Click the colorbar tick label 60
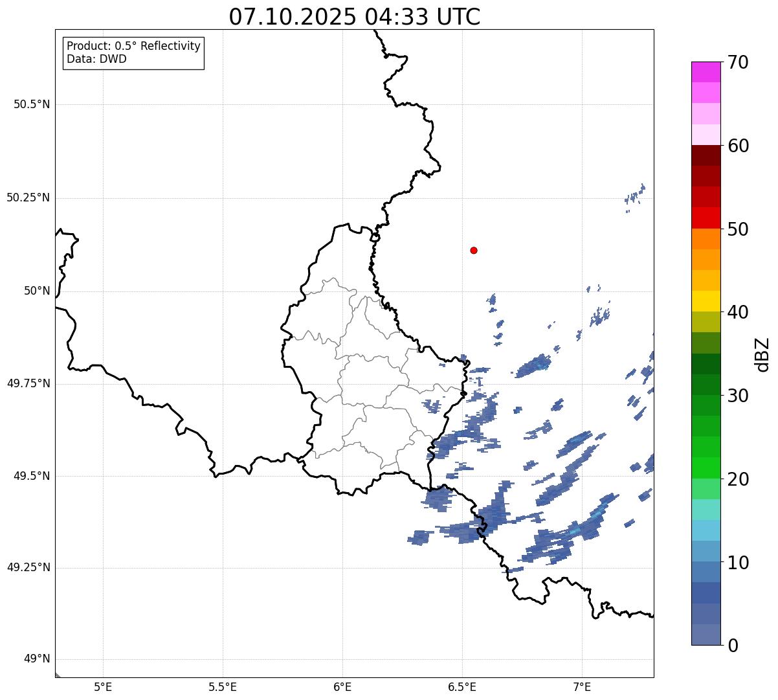Screen dimensions: 778x700 click(738, 146)
